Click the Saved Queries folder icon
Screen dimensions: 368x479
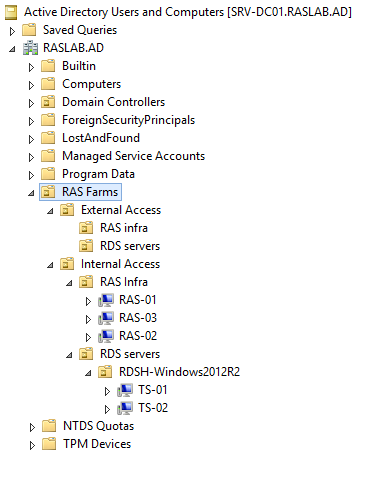[29, 30]
